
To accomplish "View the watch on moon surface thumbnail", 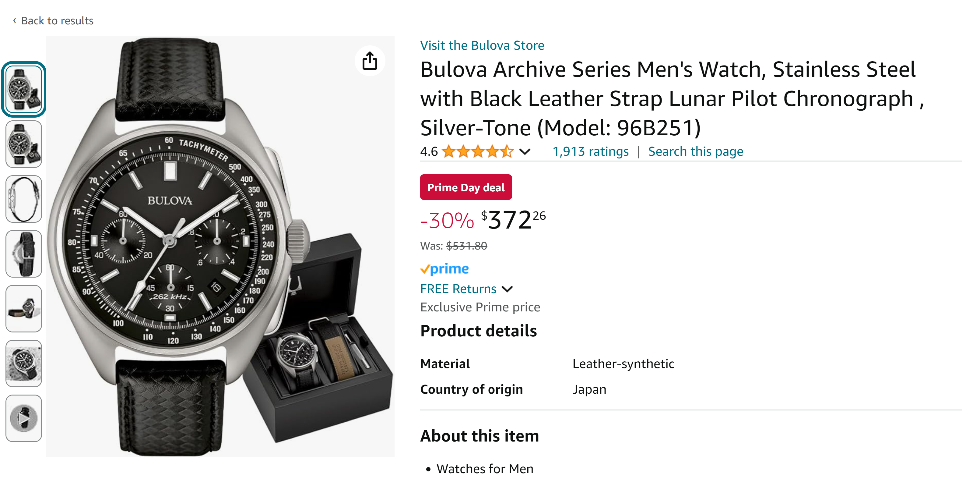I will pyautogui.click(x=23, y=363).
